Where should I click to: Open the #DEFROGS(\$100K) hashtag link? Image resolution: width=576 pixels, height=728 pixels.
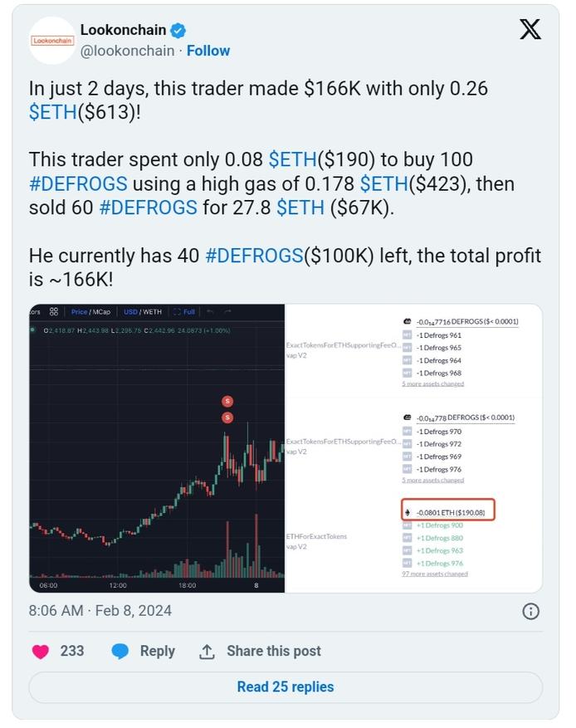[254, 256]
